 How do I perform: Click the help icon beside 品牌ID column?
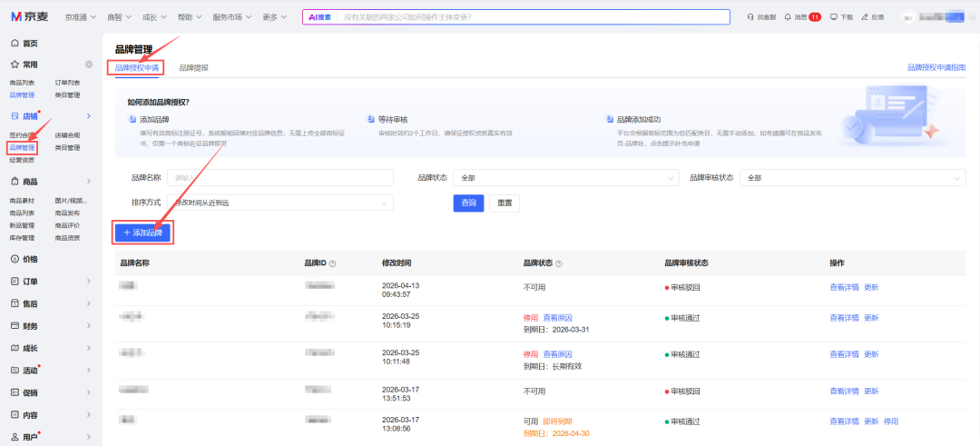[x=332, y=263]
